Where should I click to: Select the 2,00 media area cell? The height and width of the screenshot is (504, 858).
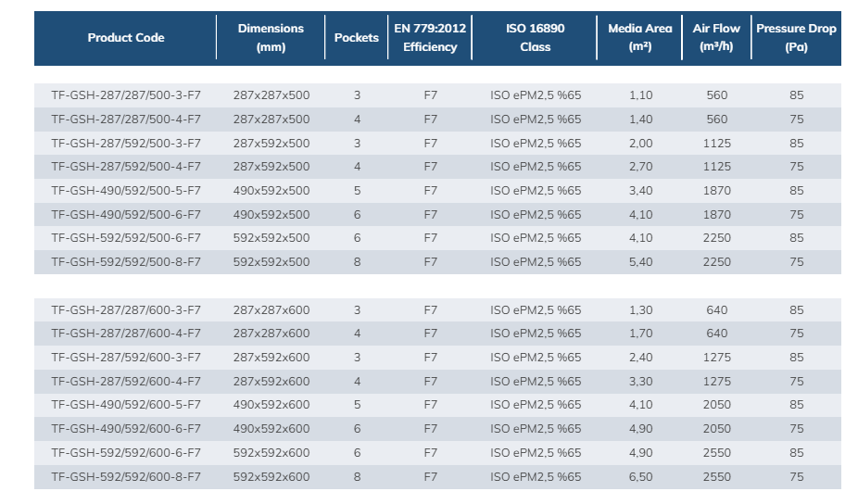pyautogui.click(x=640, y=144)
